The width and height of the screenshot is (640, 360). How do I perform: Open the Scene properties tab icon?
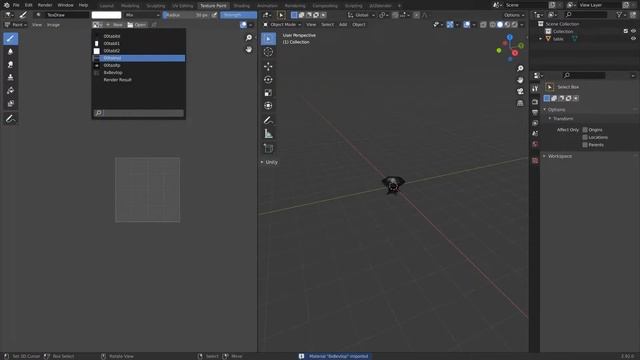coord(535,133)
